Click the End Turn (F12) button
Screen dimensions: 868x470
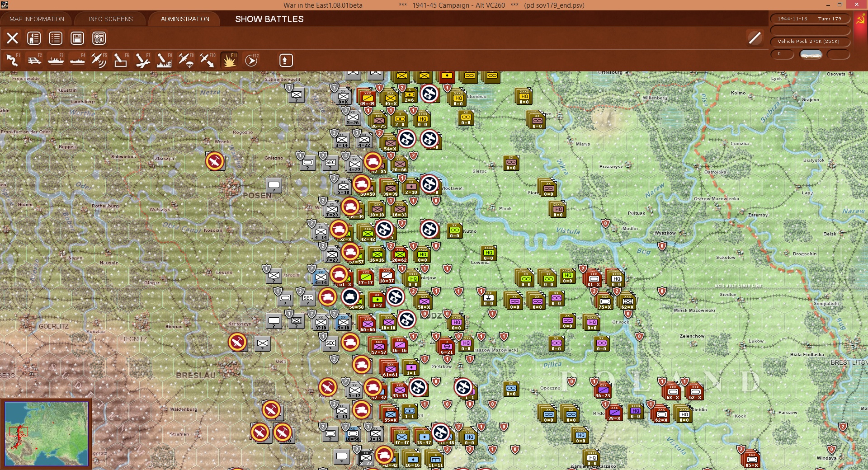[x=251, y=60]
